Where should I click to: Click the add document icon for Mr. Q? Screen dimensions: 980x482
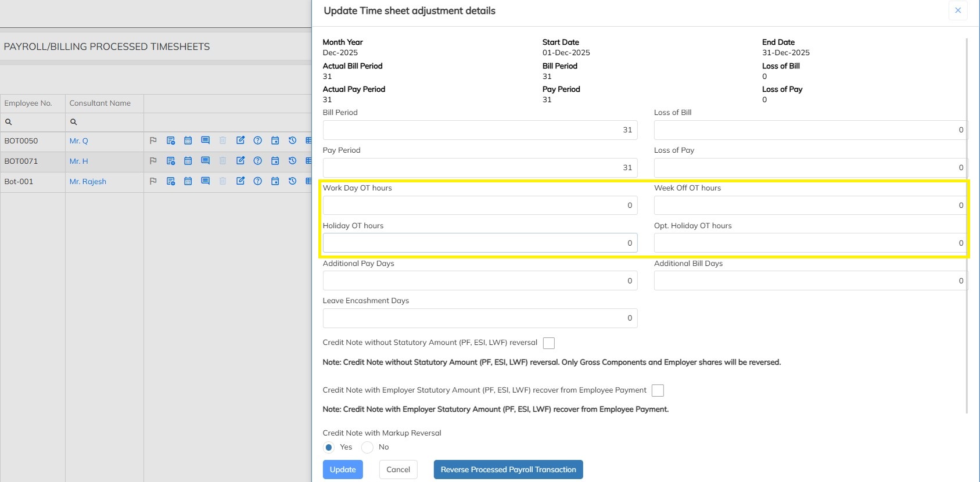pos(171,141)
